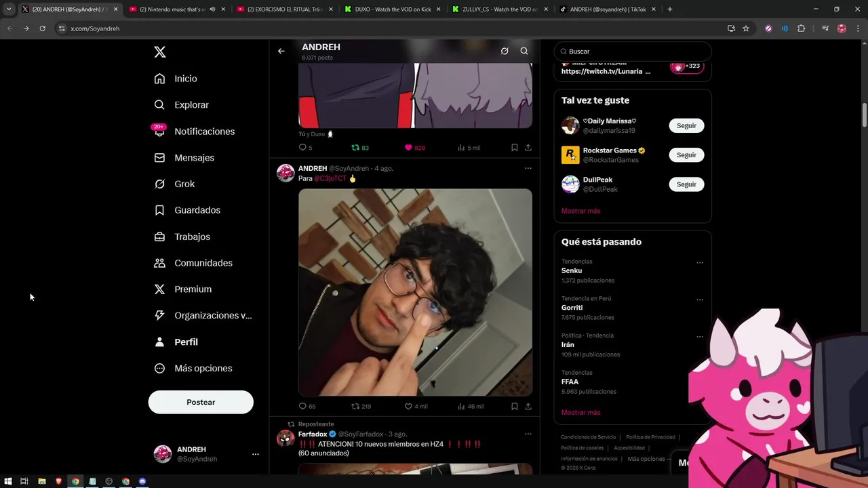Screen dimensions: 868x488
Task: Switch to the Nintendo music YouTube tab
Action: coord(172,9)
